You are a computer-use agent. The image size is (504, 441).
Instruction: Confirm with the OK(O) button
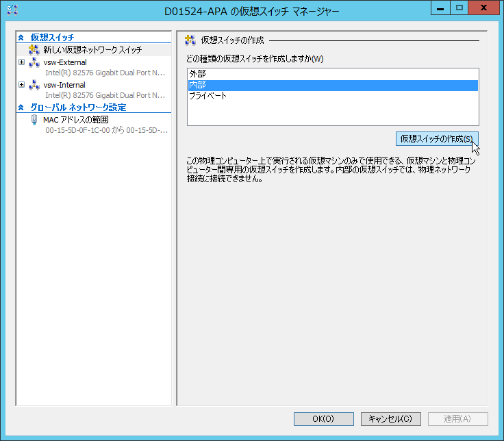tap(324, 419)
